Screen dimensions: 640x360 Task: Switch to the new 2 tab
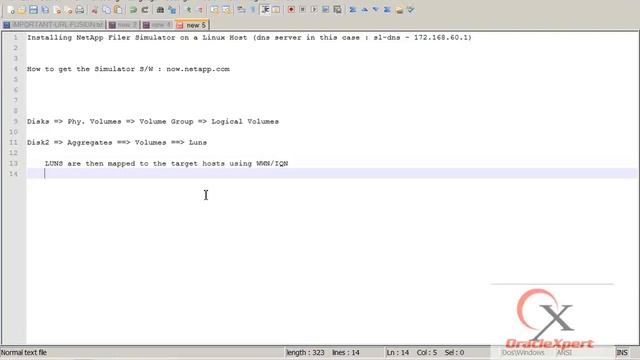[123, 25]
